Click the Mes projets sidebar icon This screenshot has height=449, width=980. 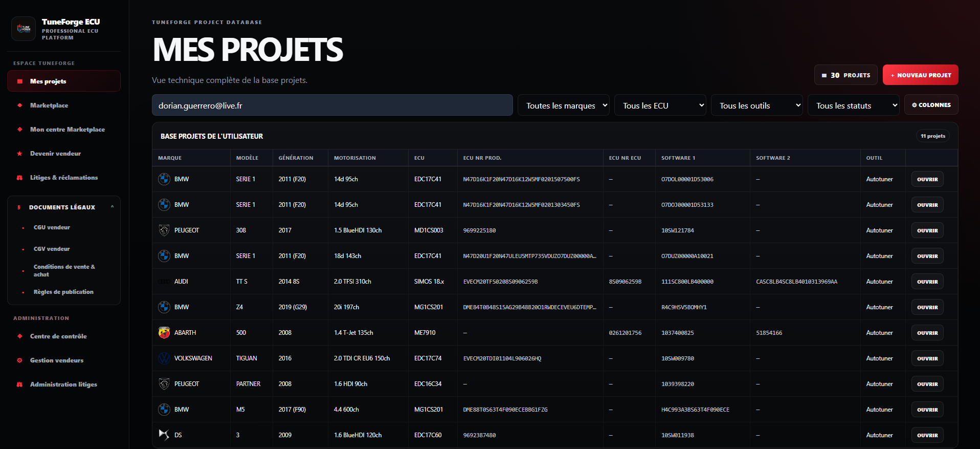(20, 81)
